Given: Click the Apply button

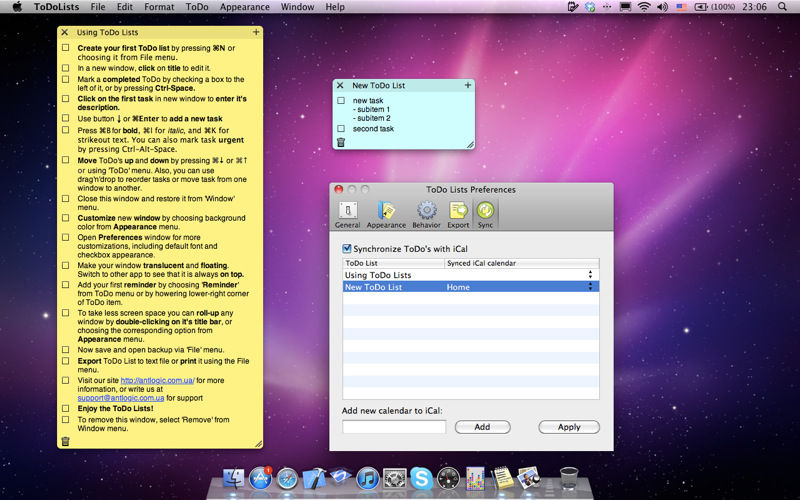Looking at the screenshot, I should pos(569,427).
